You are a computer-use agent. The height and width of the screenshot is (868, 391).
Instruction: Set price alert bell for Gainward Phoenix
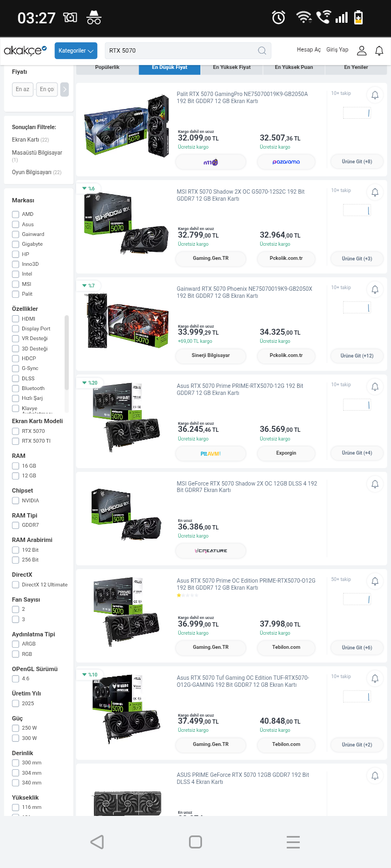click(375, 289)
